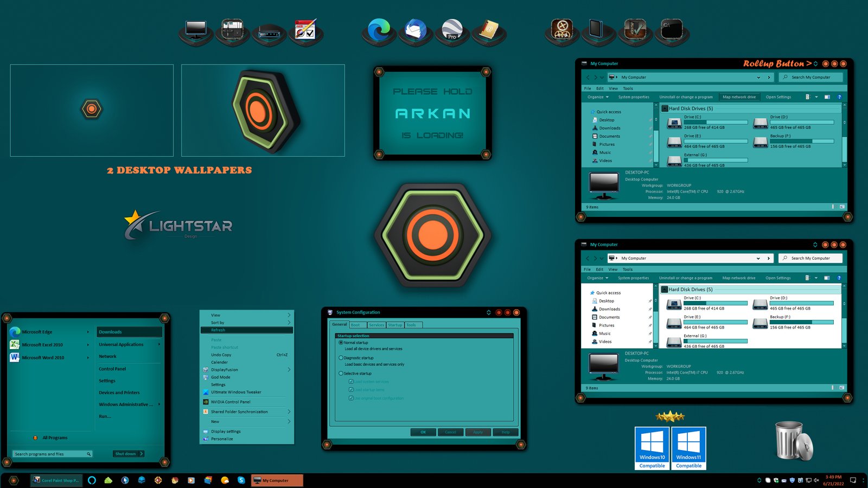Select Drive (C:) icon in upper My Computer window

tap(674, 123)
